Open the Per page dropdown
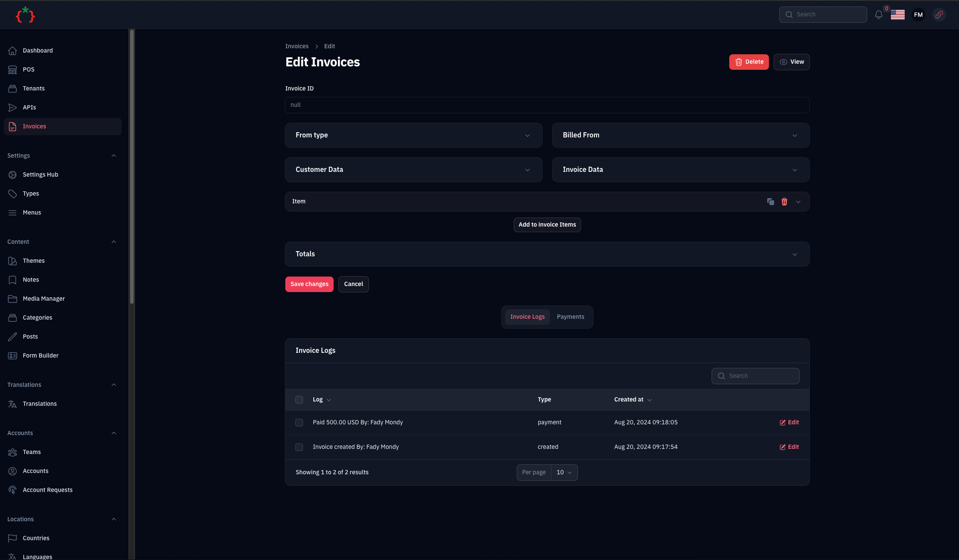 coord(564,473)
